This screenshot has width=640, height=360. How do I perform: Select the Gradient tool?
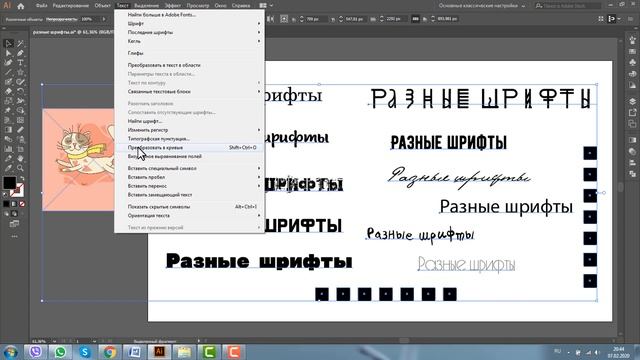[x=9, y=130]
